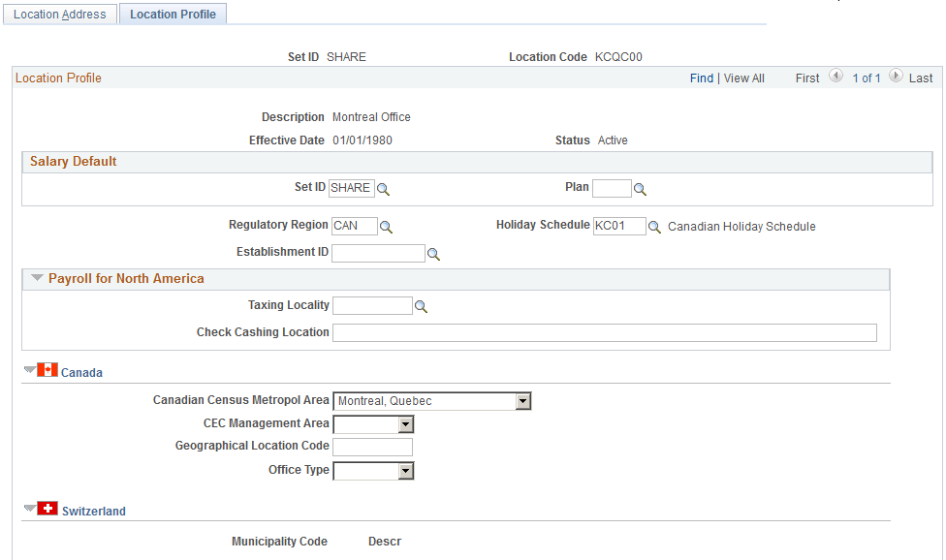
Task: Click 'Montreal Office' description value
Action: pos(371,117)
